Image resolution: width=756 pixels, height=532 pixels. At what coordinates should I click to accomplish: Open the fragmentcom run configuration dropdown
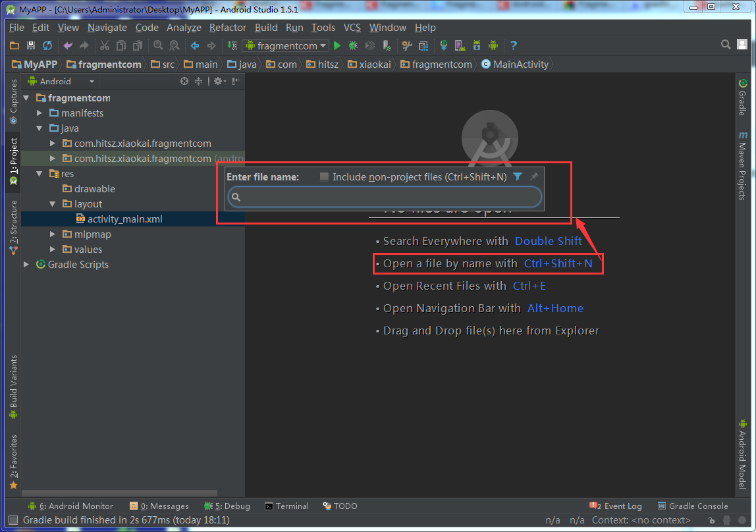pos(286,45)
